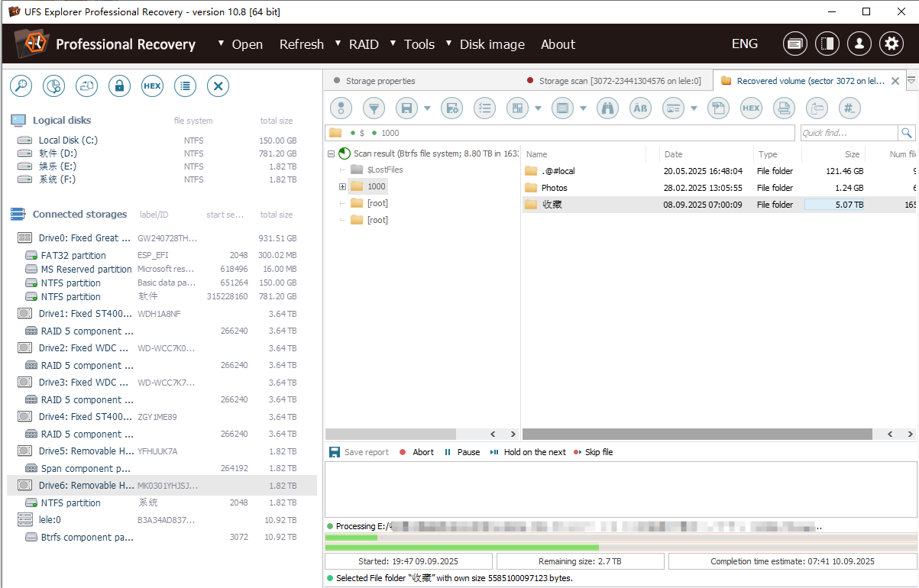The width and height of the screenshot is (919, 588).
Task: Open the dropdown arrow beside the save icon
Action: pyautogui.click(x=428, y=108)
